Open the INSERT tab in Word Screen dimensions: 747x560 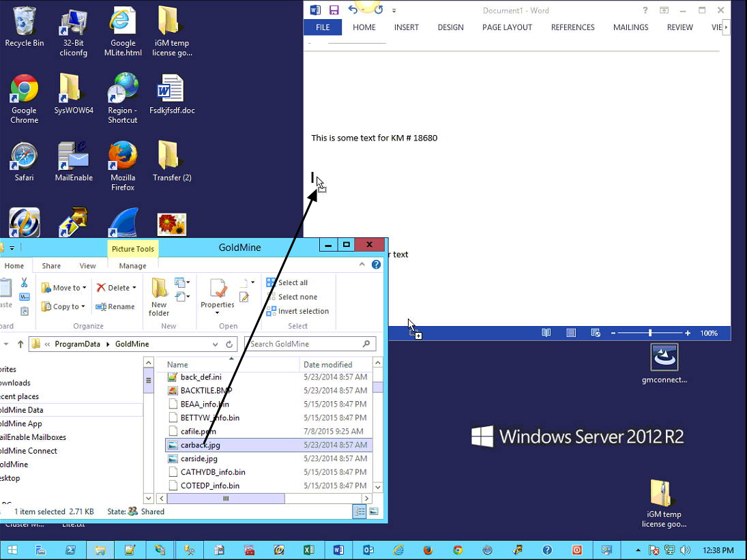pyautogui.click(x=407, y=27)
